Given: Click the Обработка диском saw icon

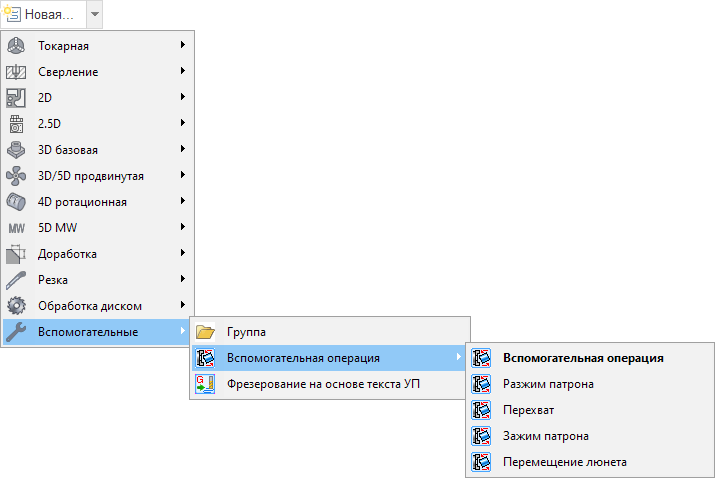Looking at the screenshot, I should pyautogui.click(x=16, y=306).
